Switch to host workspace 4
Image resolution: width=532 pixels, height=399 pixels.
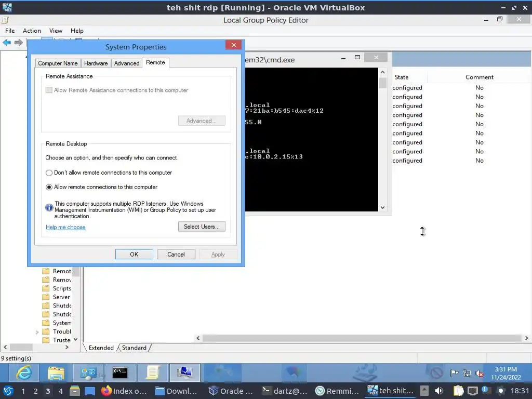coord(60,391)
